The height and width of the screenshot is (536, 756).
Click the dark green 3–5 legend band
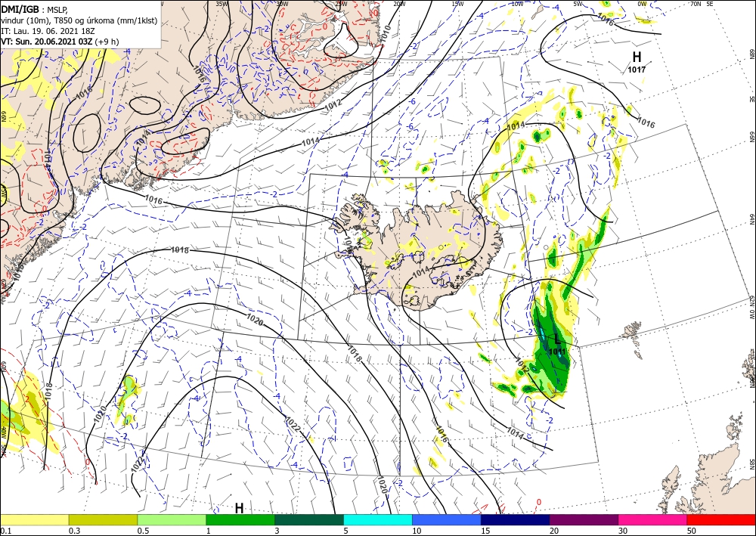pos(309,519)
